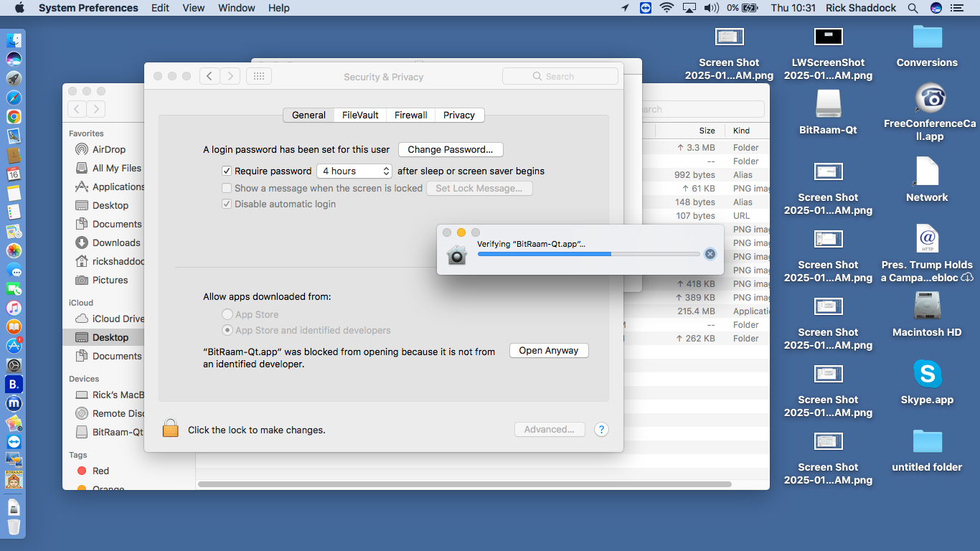The height and width of the screenshot is (551, 980).
Task: Launch Google Chrome from the Dock
Action: click(14, 116)
